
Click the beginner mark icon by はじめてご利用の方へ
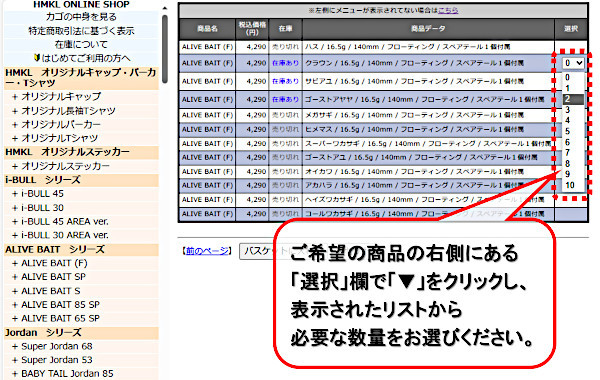coord(37,58)
